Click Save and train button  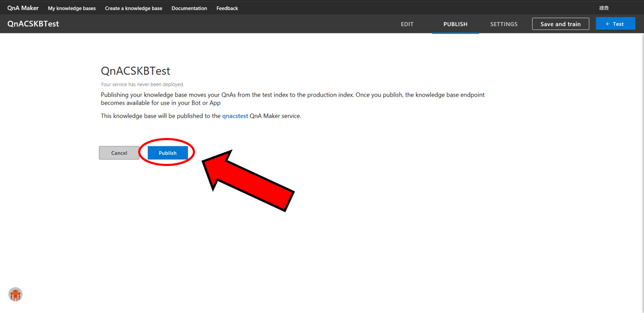click(x=561, y=24)
